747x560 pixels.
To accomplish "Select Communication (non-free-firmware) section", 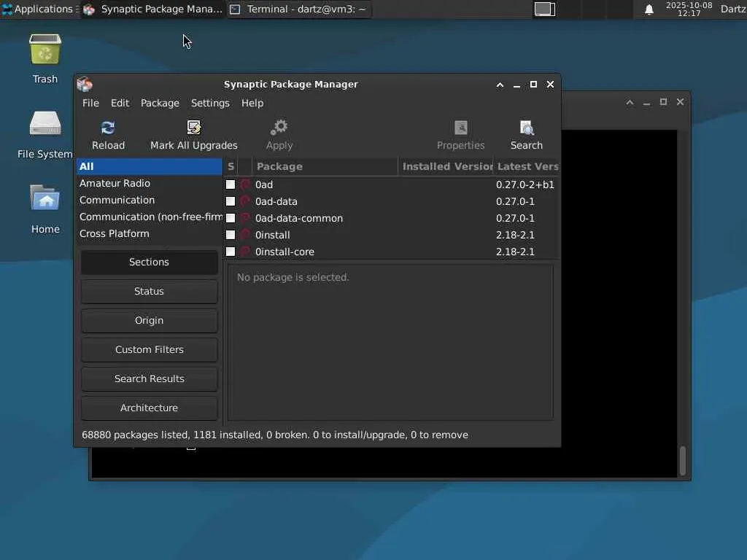I will pyautogui.click(x=149, y=217).
